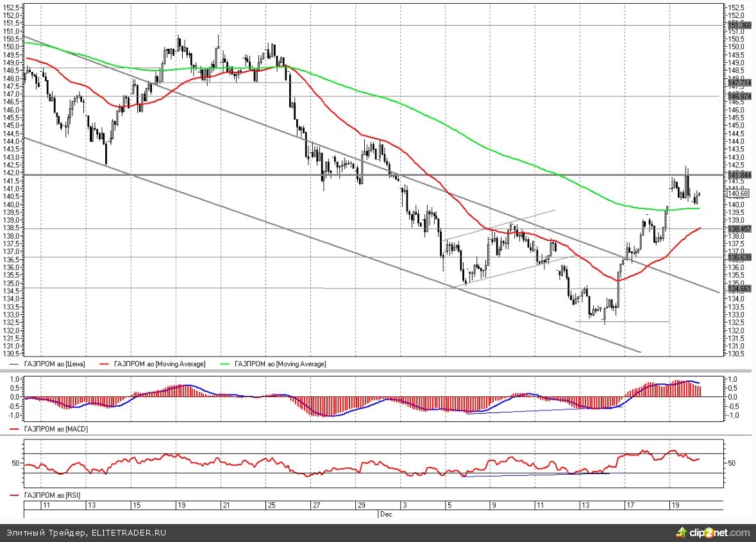This screenshot has height=542, width=756.
Task: Select the 134.661 price level tag
Action: point(739,289)
